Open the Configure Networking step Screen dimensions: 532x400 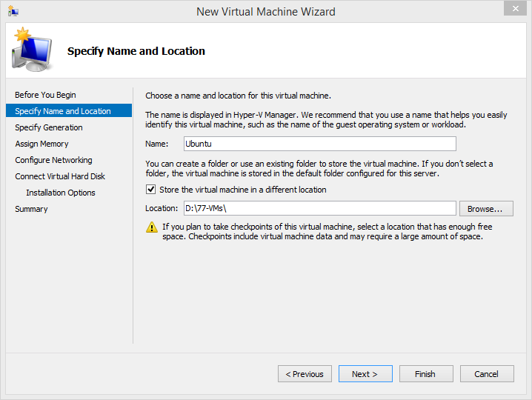[x=53, y=160]
